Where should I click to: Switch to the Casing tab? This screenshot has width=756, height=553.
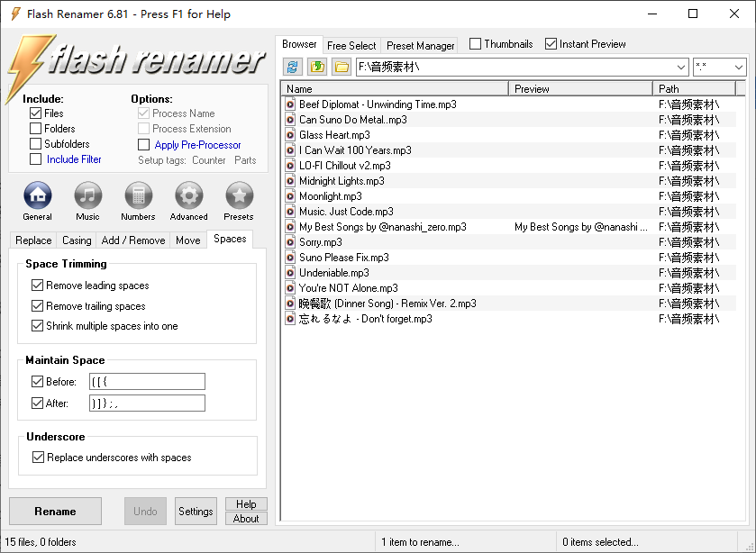[x=77, y=240]
